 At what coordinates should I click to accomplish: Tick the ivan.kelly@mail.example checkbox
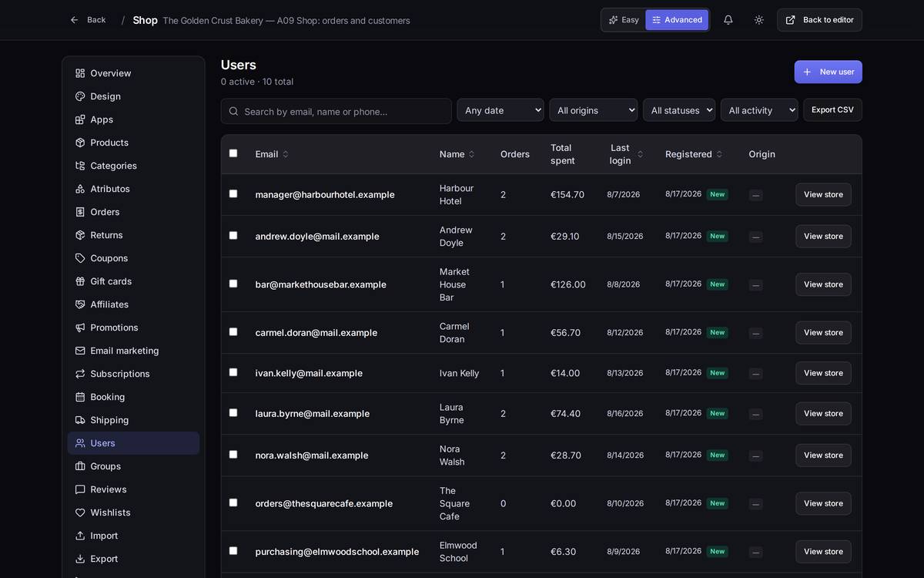point(233,372)
